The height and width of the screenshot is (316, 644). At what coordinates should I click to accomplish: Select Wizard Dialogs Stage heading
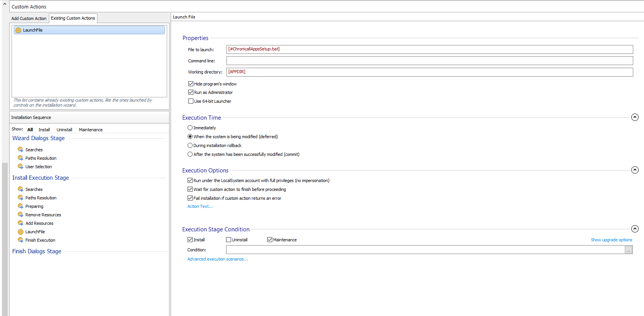(39, 138)
